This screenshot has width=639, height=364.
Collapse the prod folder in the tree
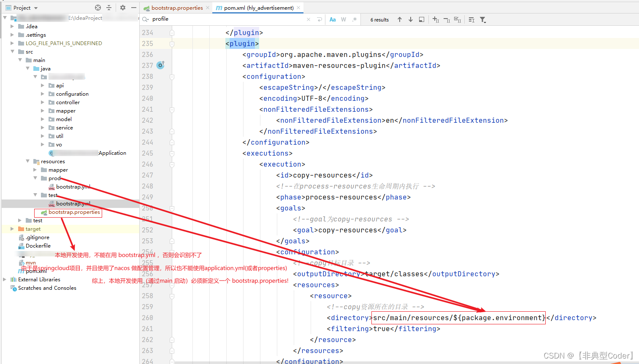pos(35,178)
